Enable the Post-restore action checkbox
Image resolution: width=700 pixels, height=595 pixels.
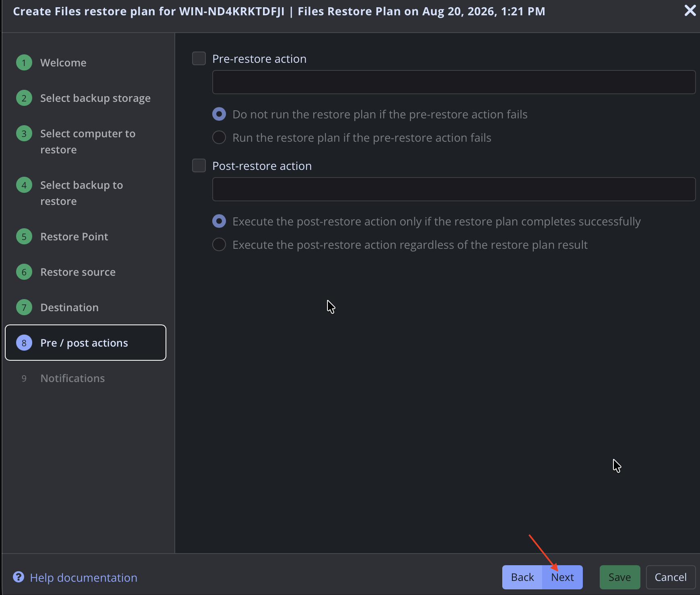(x=199, y=165)
